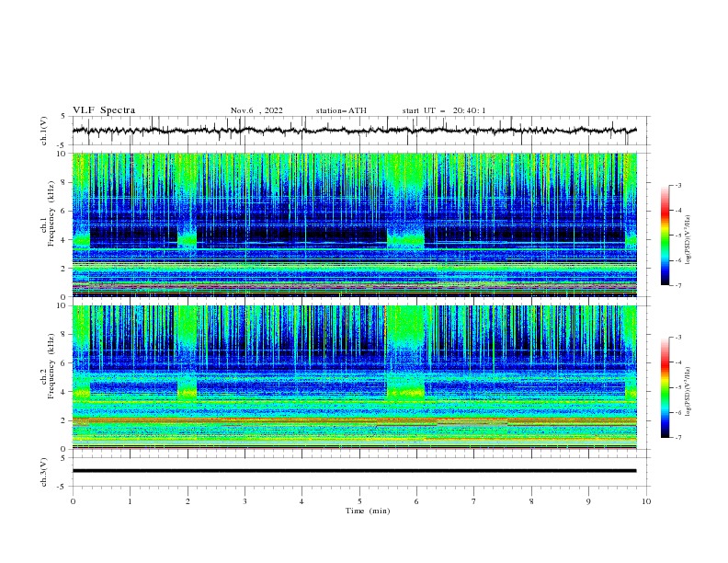Click the time axis tick label "5"
The width and height of the screenshot is (728, 563).
click(359, 501)
